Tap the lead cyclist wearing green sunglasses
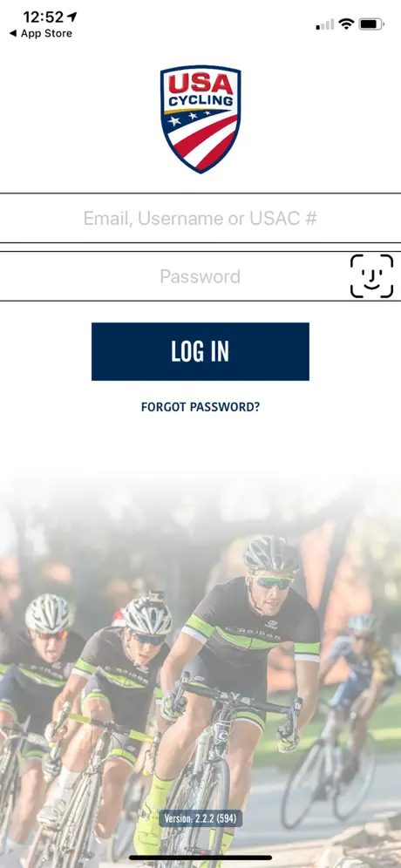 click(x=244, y=681)
